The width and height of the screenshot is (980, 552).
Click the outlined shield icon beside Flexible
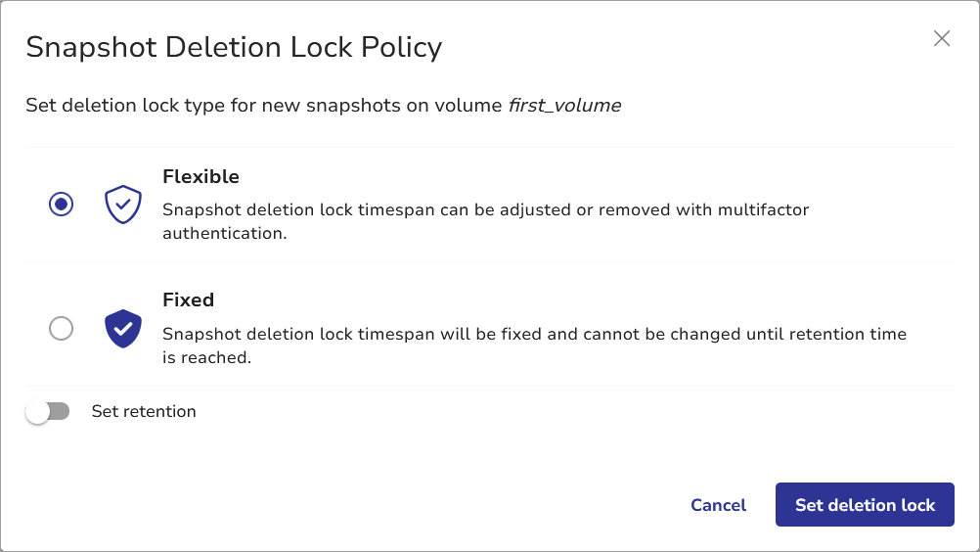[123, 206]
